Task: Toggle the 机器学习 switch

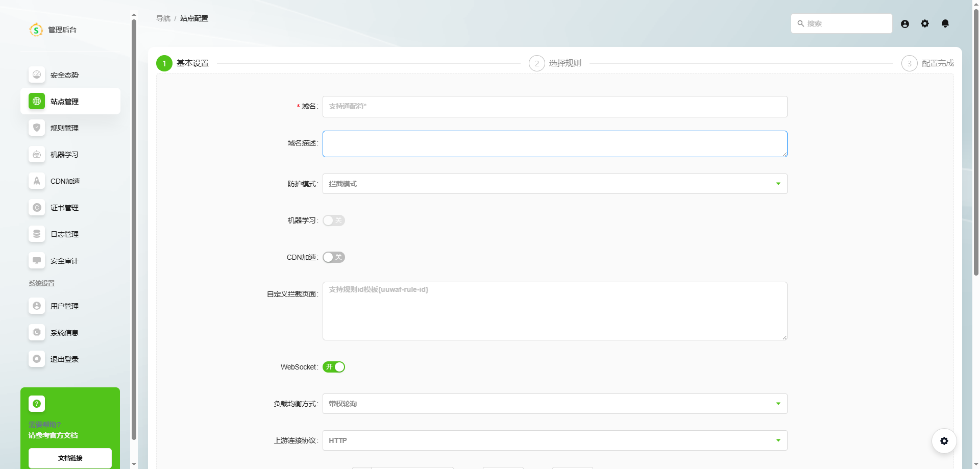Action: (334, 220)
